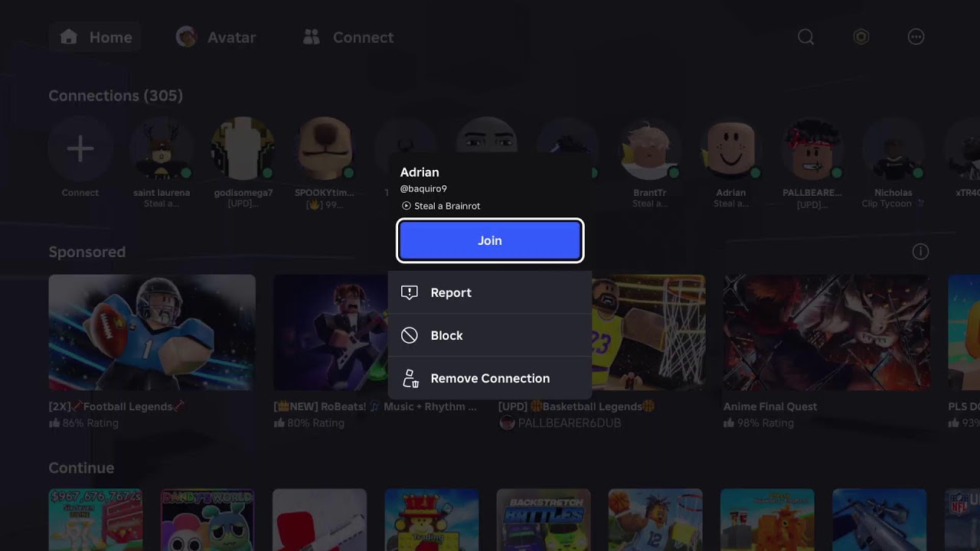The width and height of the screenshot is (980, 551).
Task: Click the blue Join button
Action: pos(490,240)
